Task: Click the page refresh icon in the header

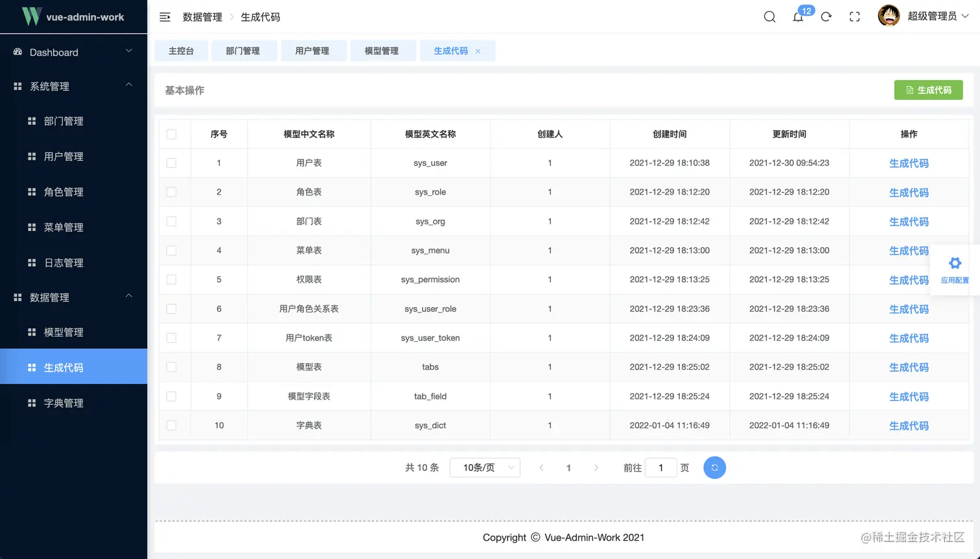Action: (826, 17)
